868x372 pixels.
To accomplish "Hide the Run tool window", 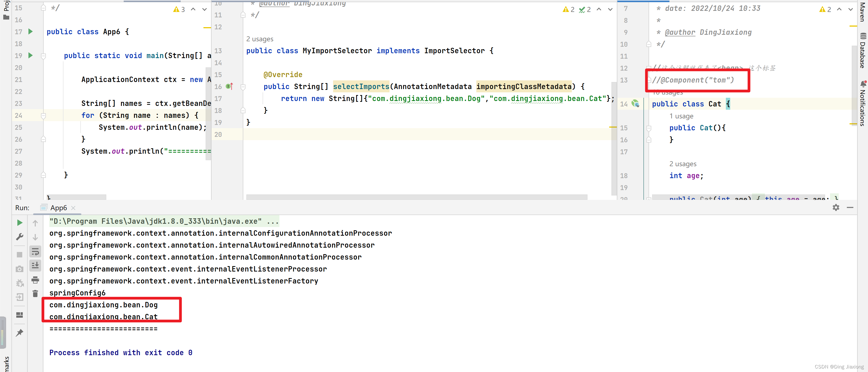I will [x=850, y=207].
